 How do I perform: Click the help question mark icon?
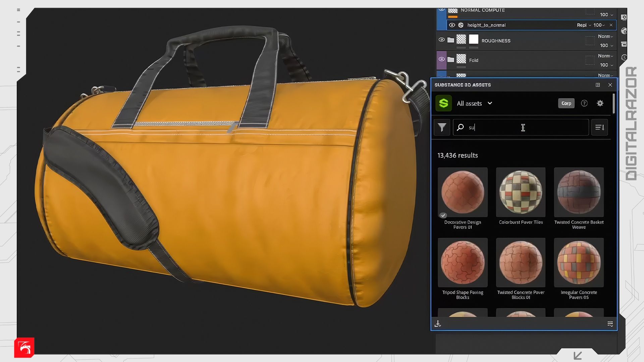pyautogui.click(x=584, y=103)
